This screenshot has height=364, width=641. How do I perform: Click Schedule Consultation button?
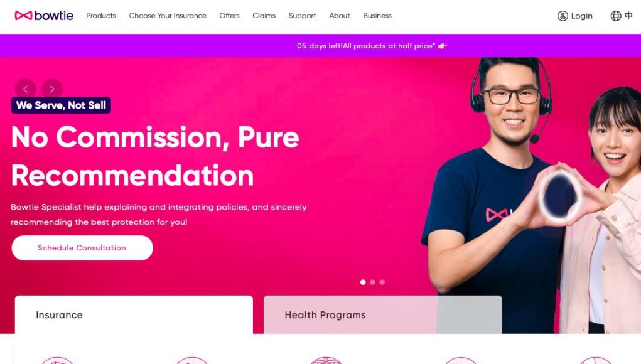pos(82,247)
